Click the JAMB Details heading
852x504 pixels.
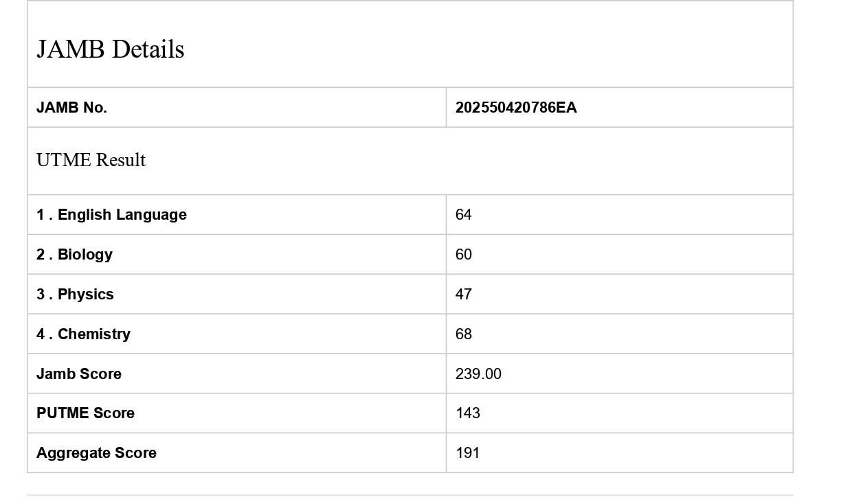tap(111, 49)
